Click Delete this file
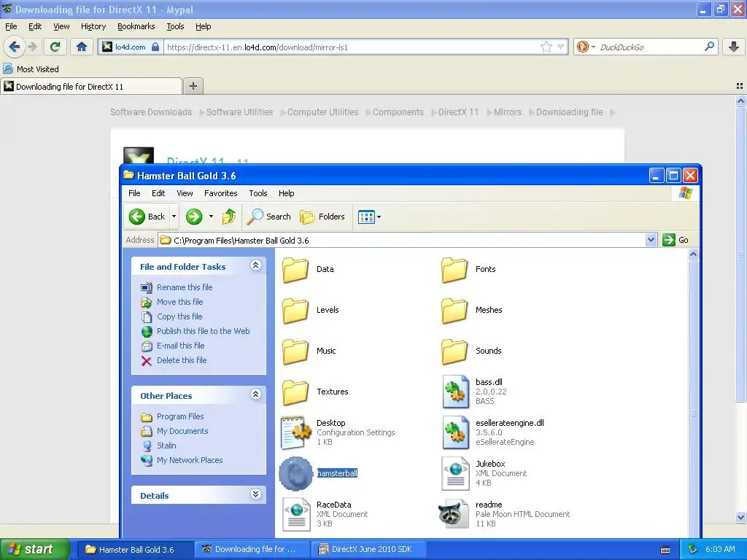This screenshot has width=747, height=560. coord(182,360)
